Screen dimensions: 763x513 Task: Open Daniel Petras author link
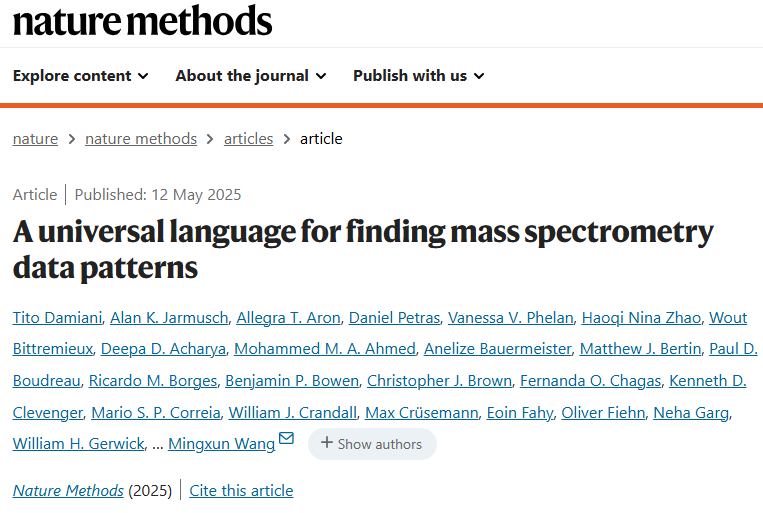(394, 318)
